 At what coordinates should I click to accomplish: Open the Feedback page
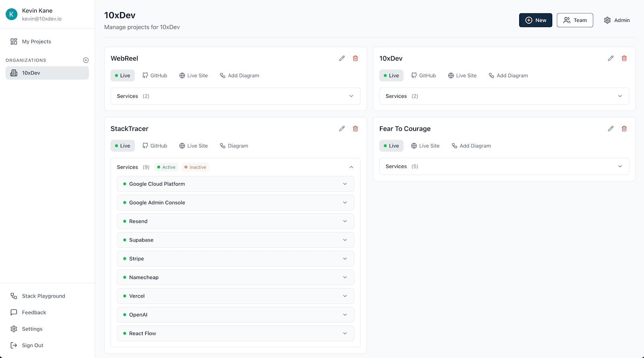pyautogui.click(x=47, y=312)
